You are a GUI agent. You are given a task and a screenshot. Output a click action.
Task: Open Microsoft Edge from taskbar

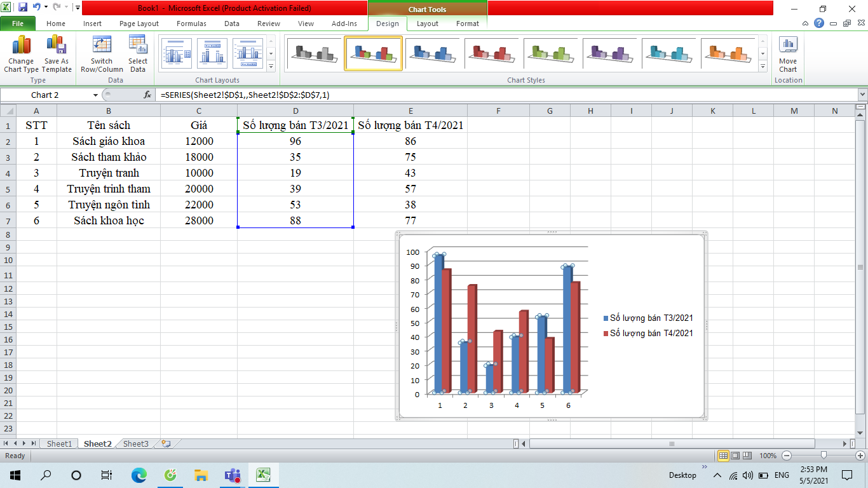tap(139, 475)
